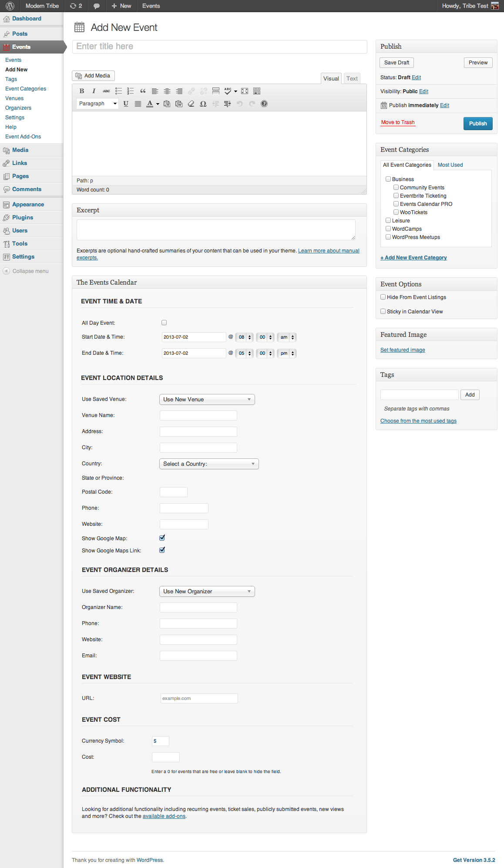This screenshot has width=504, height=868.
Task: Change the end hour 05 selector
Action: pyautogui.click(x=244, y=353)
